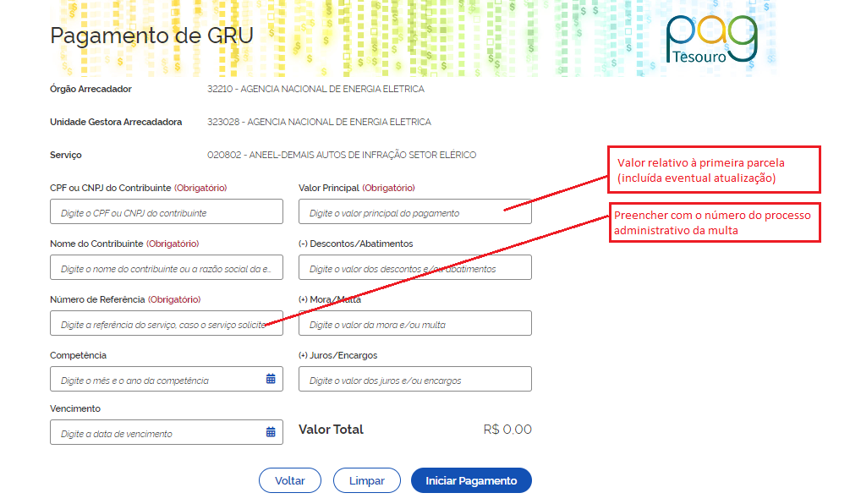The image size is (861, 504).
Task: Clear the form with Limpar button
Action: [366, 480]
